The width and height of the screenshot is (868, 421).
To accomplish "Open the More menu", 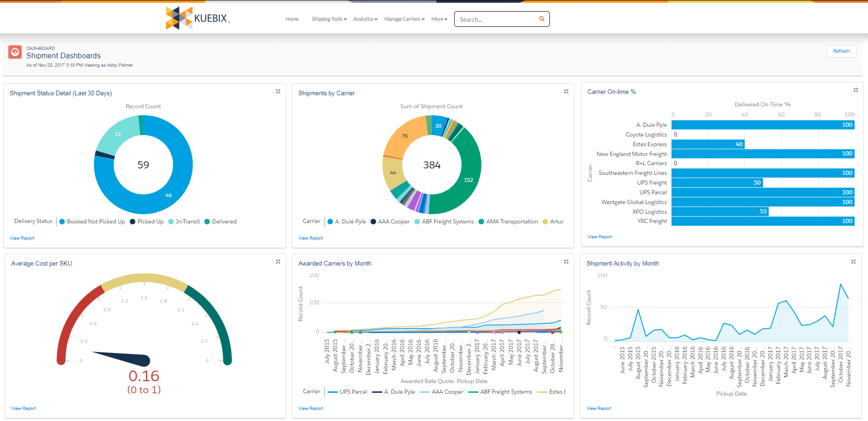I will coord(439,19).
